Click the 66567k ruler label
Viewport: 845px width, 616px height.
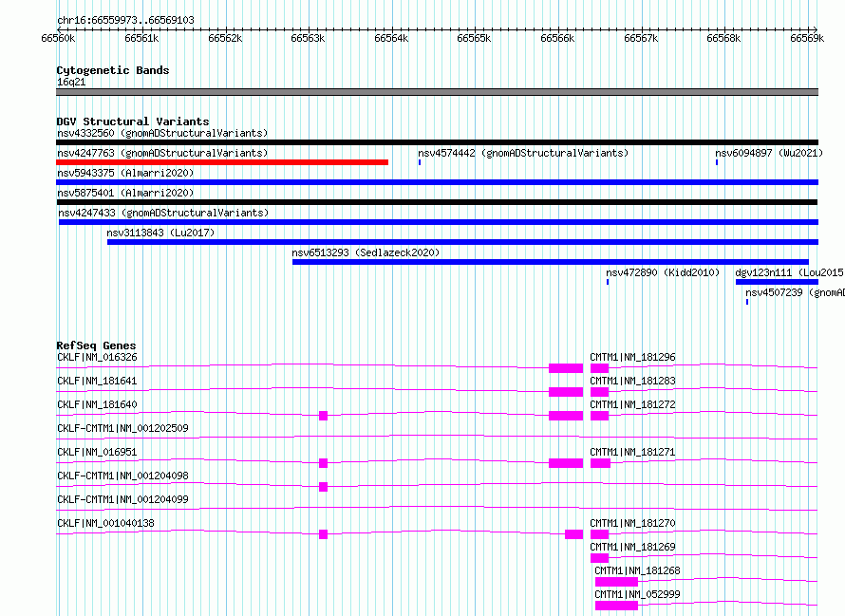pos(641,38)
